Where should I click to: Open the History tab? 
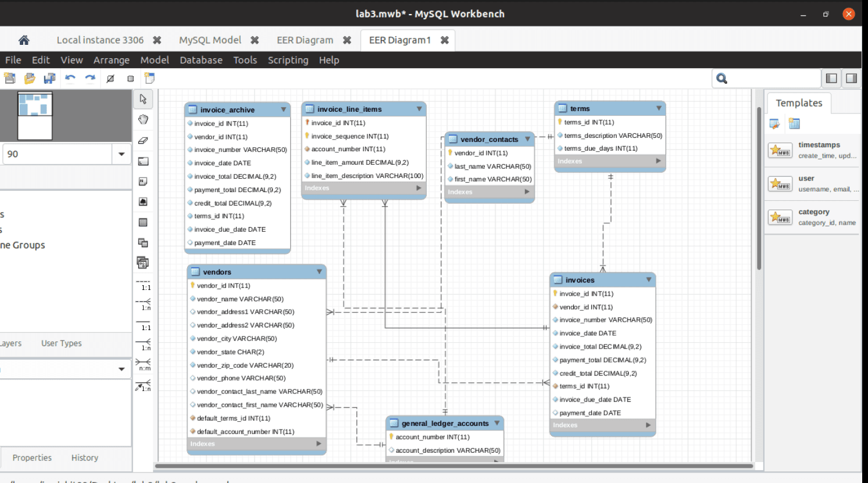click(x=85, y=458)
